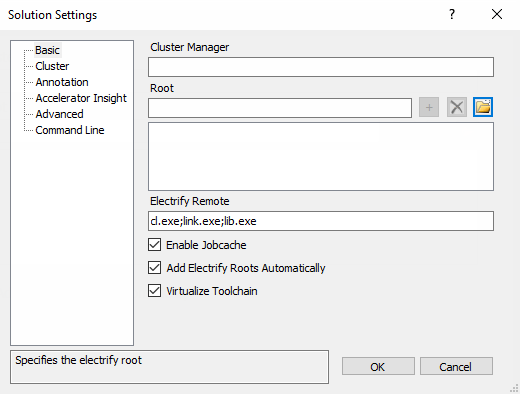Select Annotation in the settings tree
Screen dimensions: 520x394
(x=62, y=82)
